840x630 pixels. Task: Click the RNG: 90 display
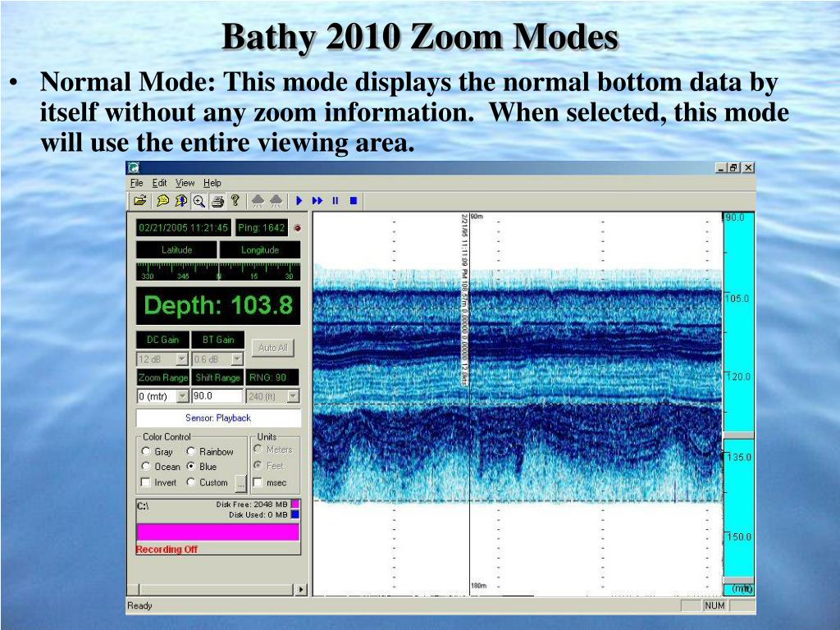272,377
